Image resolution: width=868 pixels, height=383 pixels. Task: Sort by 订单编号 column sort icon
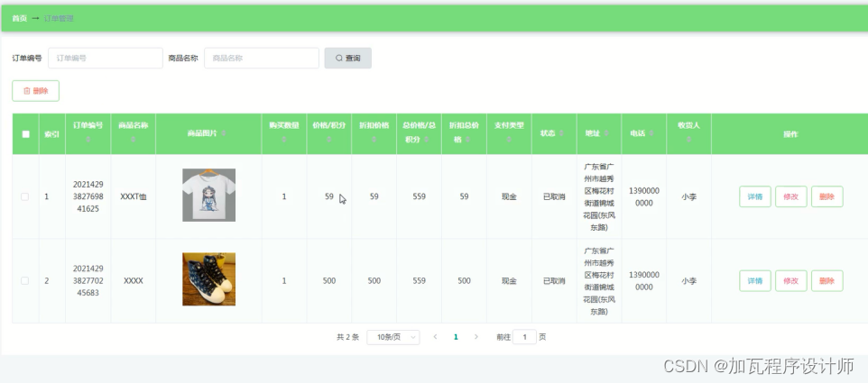[x=88, y=140]
